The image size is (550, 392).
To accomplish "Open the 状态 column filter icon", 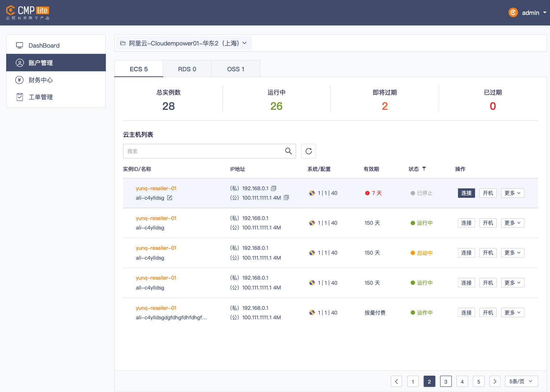I will [424, 169].
